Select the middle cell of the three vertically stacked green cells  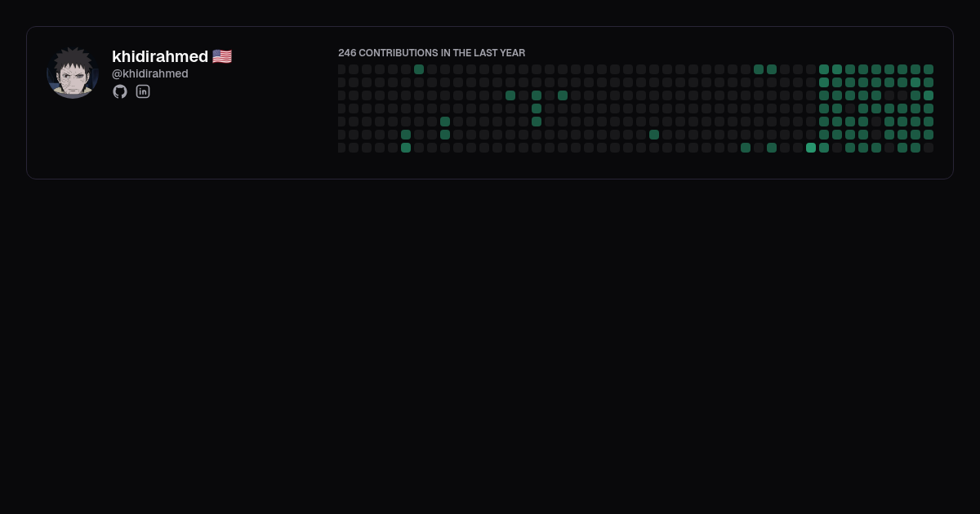coord(537,109)
